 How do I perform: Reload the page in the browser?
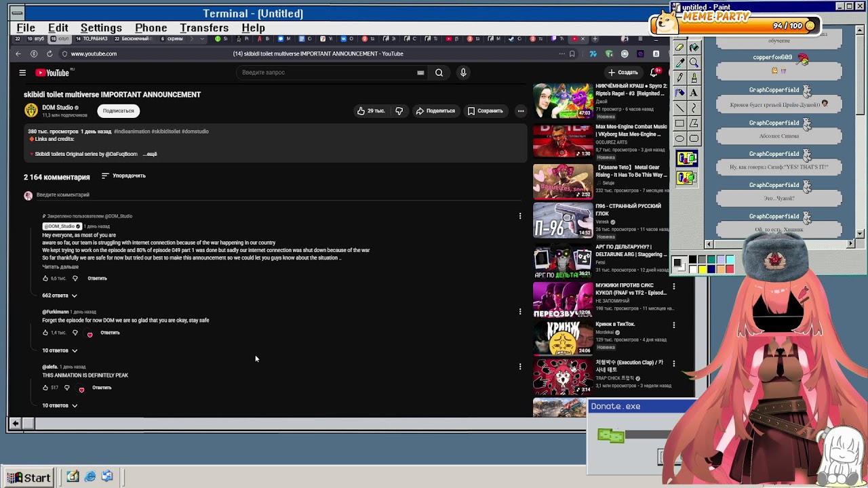point(50,54)
